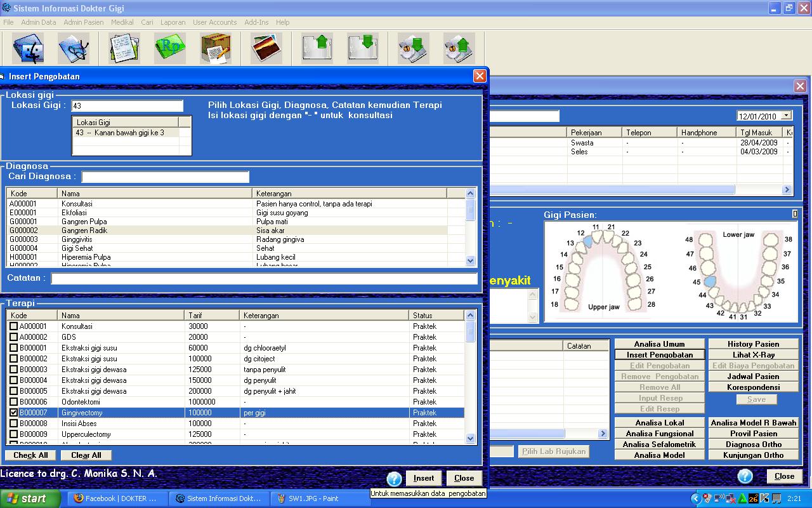The image size is (812, 508).
Task: Check the A000001 Konsultasi therapy checkbox
Action: 13,326
